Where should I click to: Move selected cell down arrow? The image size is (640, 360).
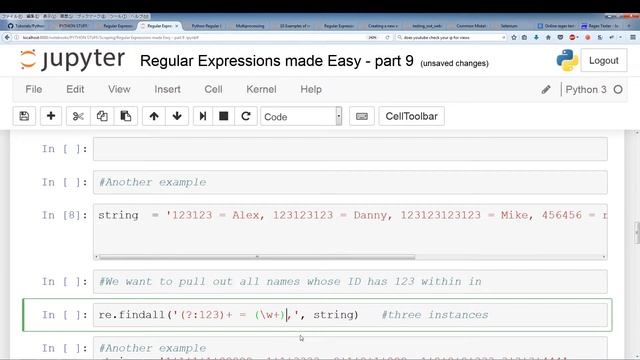pos(177,116)
